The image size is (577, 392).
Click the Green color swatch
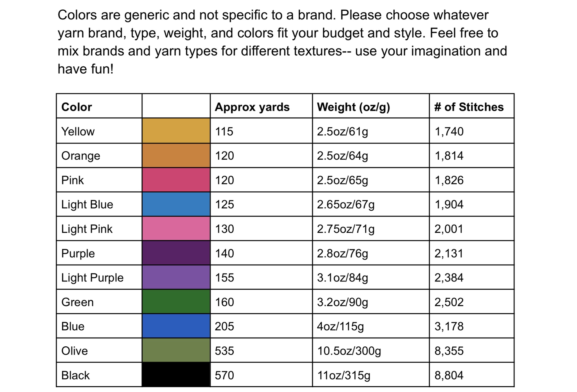click(176, 302)
